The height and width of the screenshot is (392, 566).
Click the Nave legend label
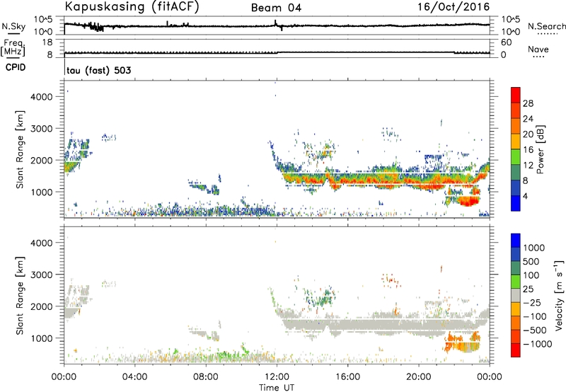[x=538, y=49]
